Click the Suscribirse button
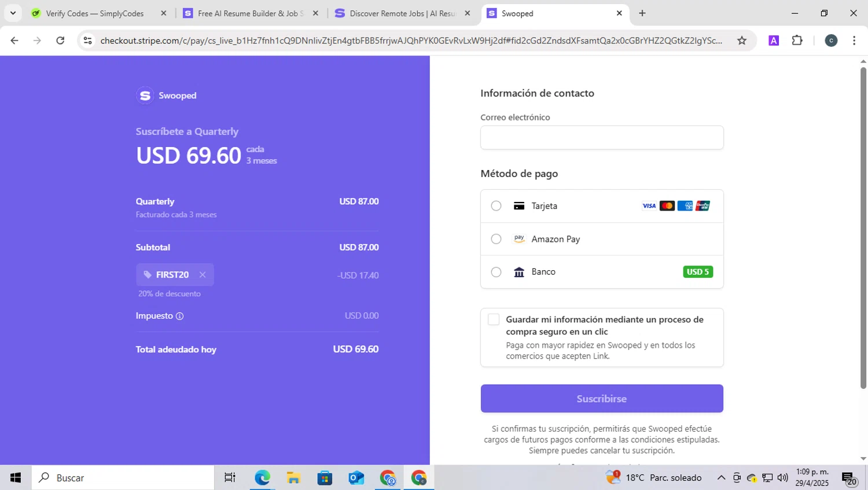The image size is (868, 490). pos(602,399)
